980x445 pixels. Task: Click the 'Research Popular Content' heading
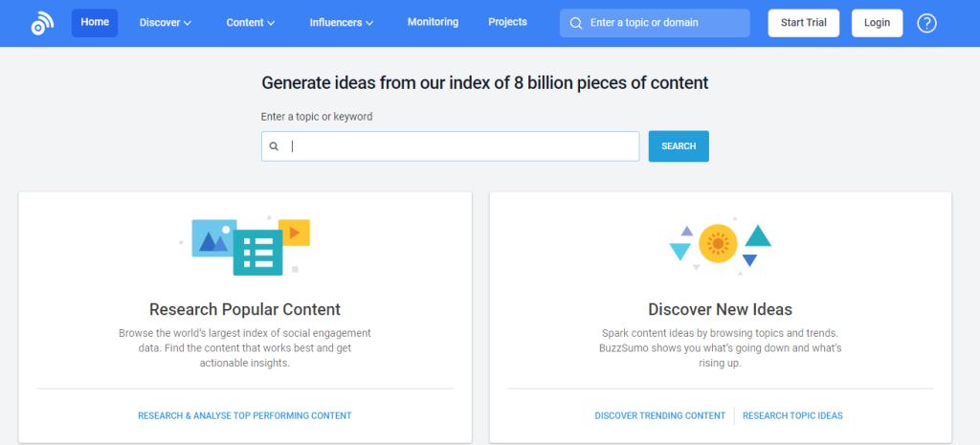pos(245,309)
